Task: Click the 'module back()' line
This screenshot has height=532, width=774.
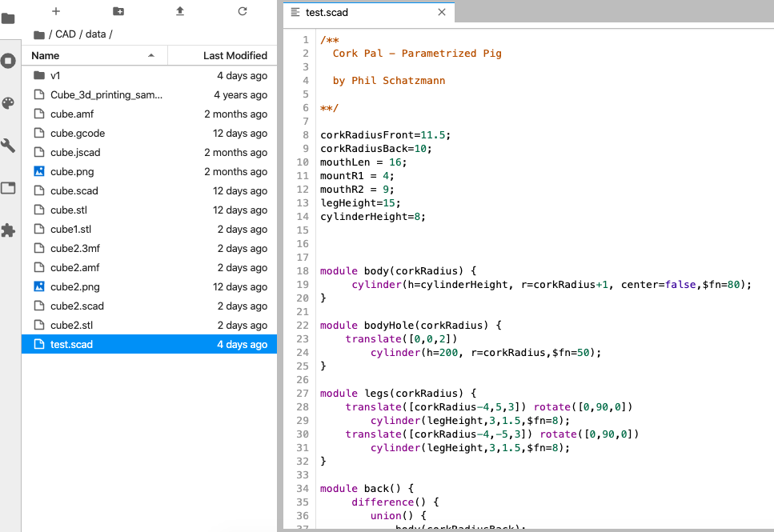Action: tap(367, 489)
